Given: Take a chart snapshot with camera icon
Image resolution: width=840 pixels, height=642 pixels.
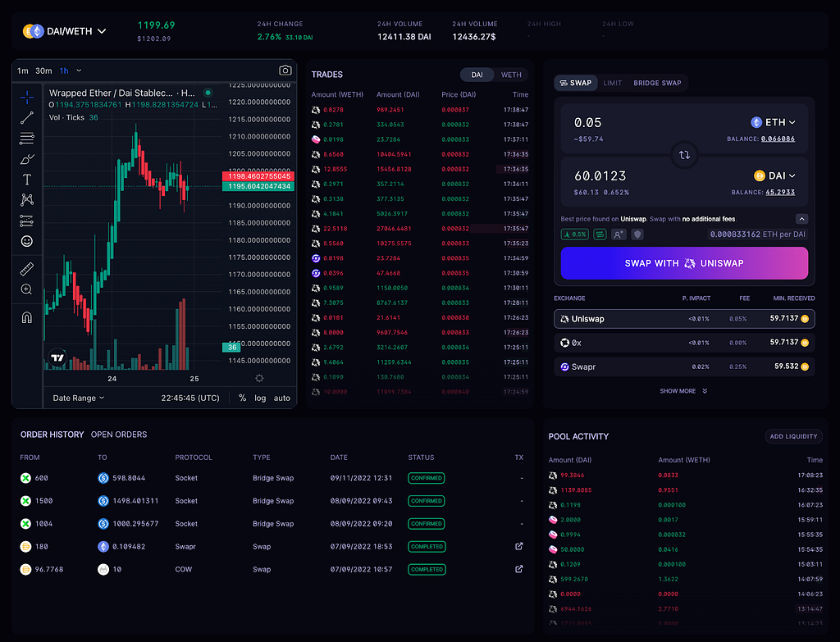Looking at the screenshot, I should click(285, 71).
